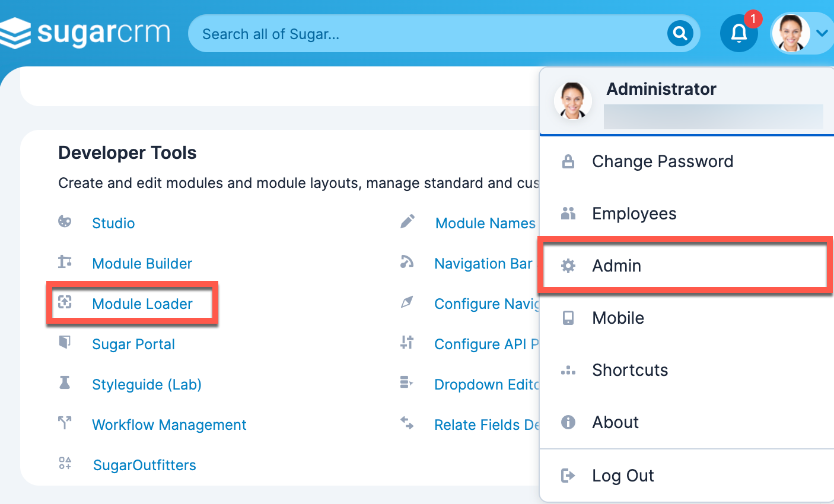Screen dimensions: 834x504
Task: Expand the user menu chevron
Action: click(x=822, y=33)
